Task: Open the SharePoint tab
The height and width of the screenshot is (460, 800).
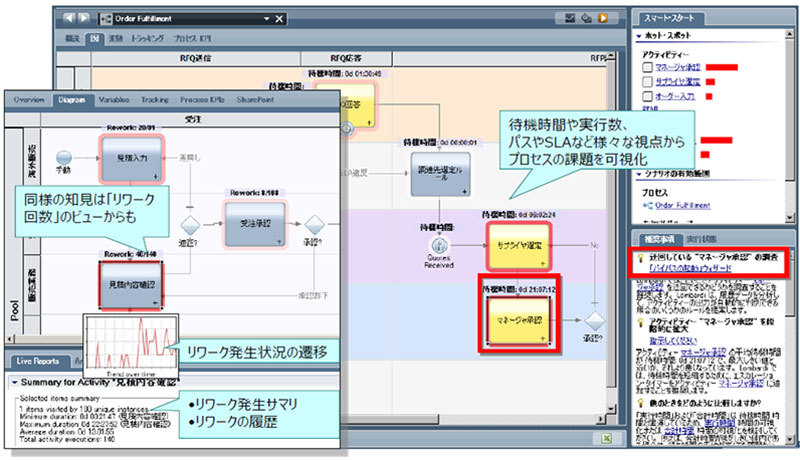Action: coord(255,100)
